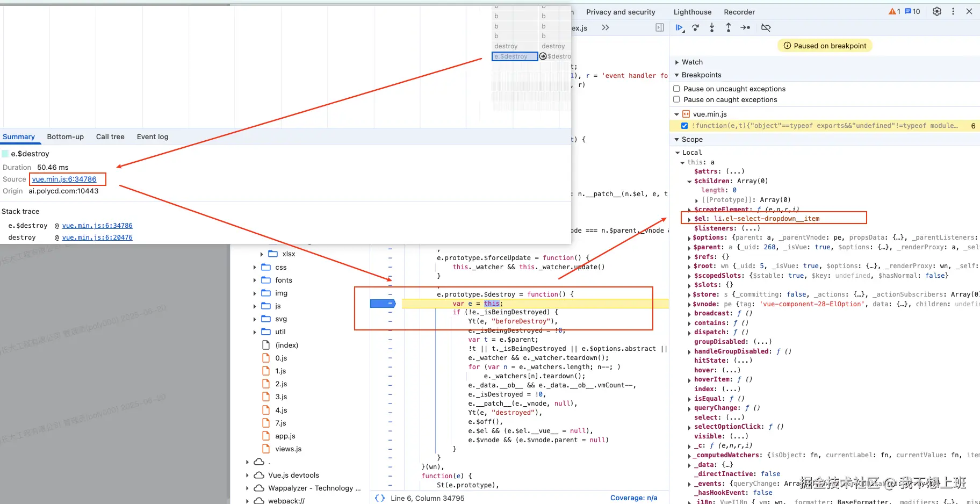980x504 pixels.
Task: Deactivate all breakpoints icon
Action: 766,27
